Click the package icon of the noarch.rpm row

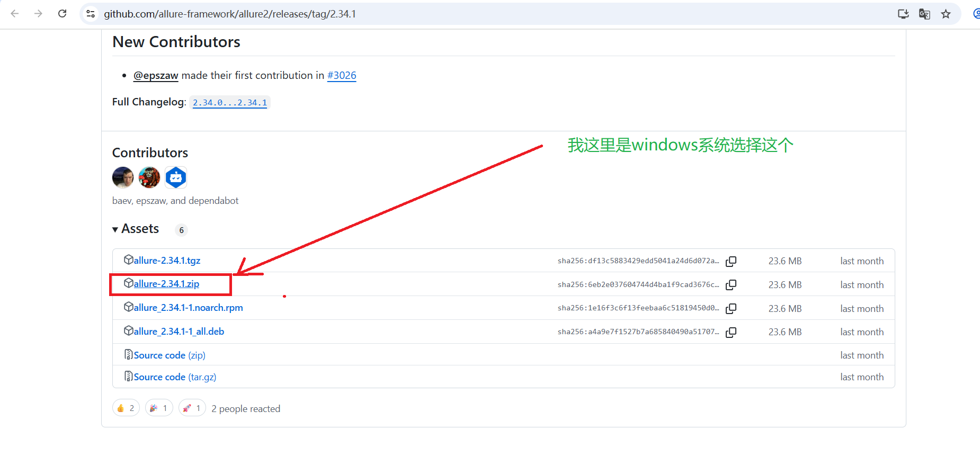tap(128, 307)
